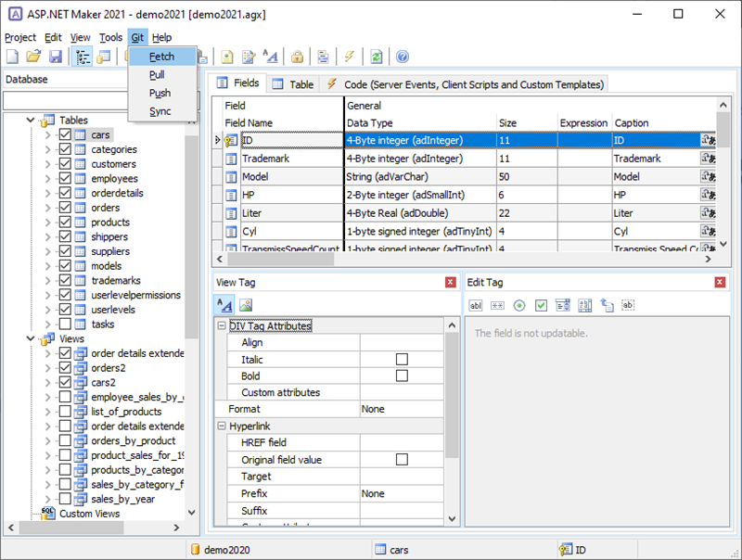This screenshot has height=560, width=742.
Task: Expand the products table node
Action: pos(48,223)
